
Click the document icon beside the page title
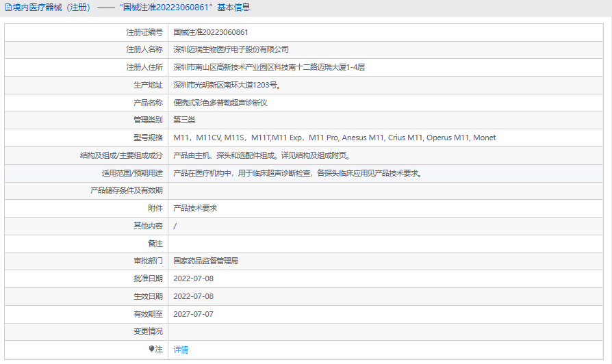pyautogui.click(x=8, y=8)
